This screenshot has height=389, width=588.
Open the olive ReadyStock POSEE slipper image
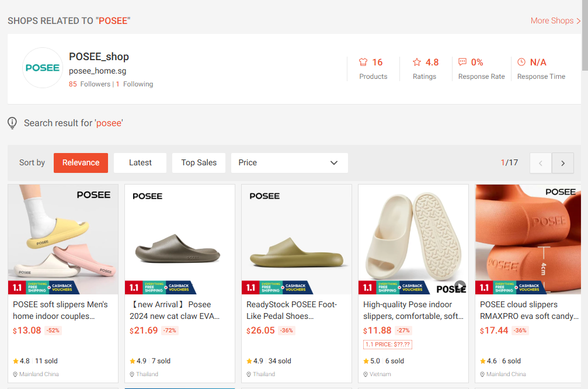pyautogui.click(x=297, y=239)
